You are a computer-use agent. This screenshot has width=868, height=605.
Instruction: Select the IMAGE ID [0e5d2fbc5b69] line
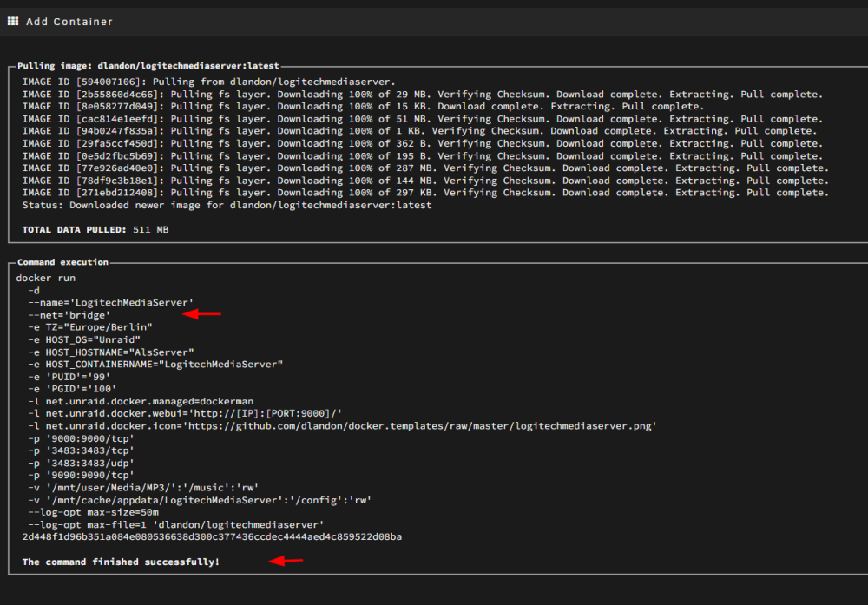pyautogui.click(x=423, y=156)
